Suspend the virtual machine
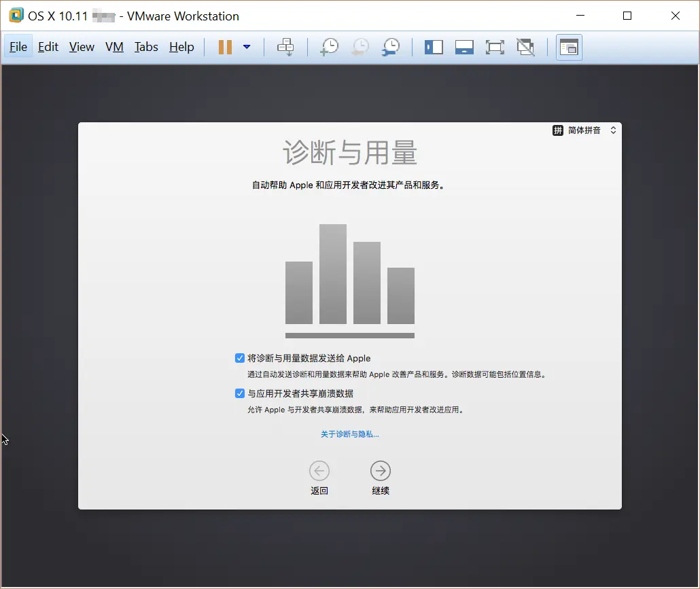 pos(225,47)
